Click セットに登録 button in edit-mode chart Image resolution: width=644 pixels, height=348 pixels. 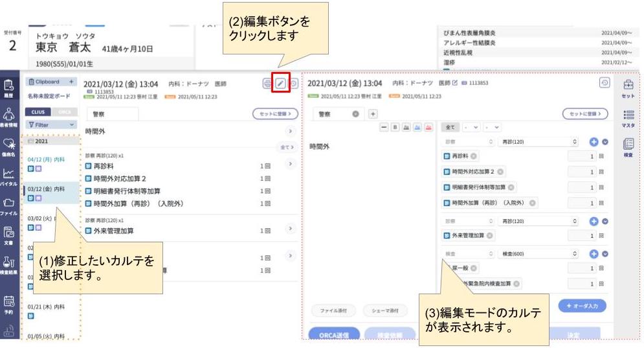(585, 113)
